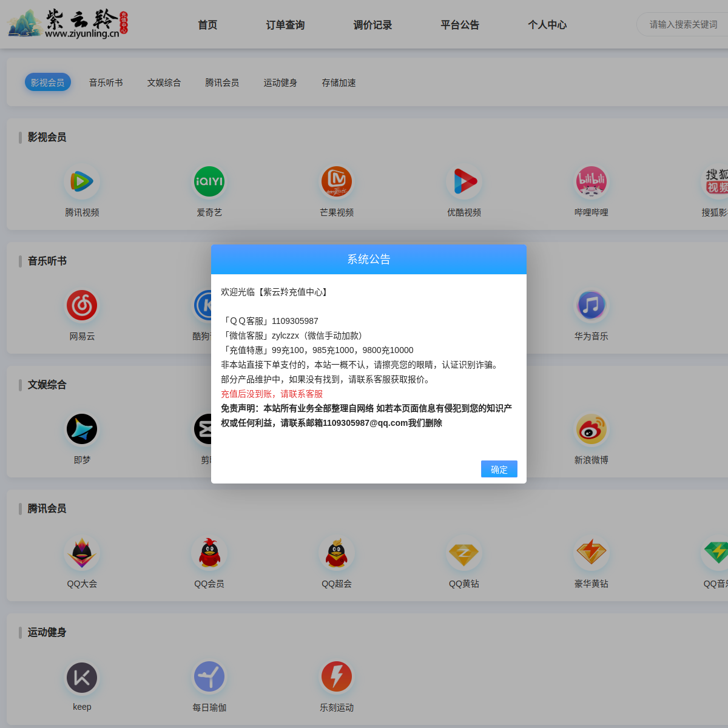This screenshot has height=728, width=728.
Task: Click the 免责声明 bold paragraph
Action: pos(366,416)
